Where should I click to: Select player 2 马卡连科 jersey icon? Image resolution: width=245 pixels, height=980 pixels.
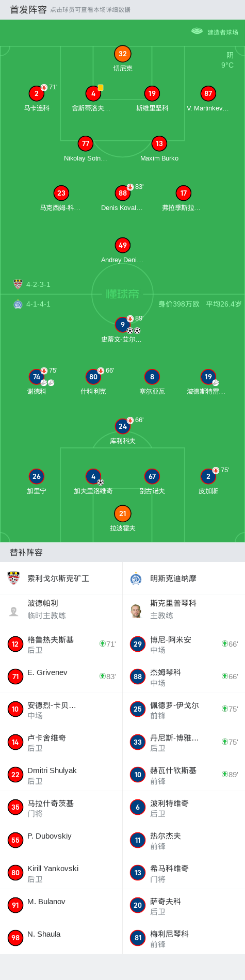point(37,93)
